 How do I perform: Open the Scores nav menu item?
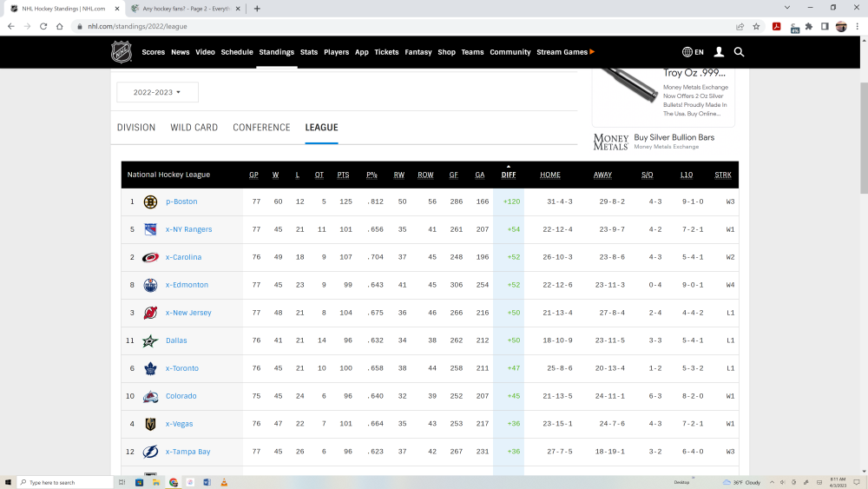(154, 52)
